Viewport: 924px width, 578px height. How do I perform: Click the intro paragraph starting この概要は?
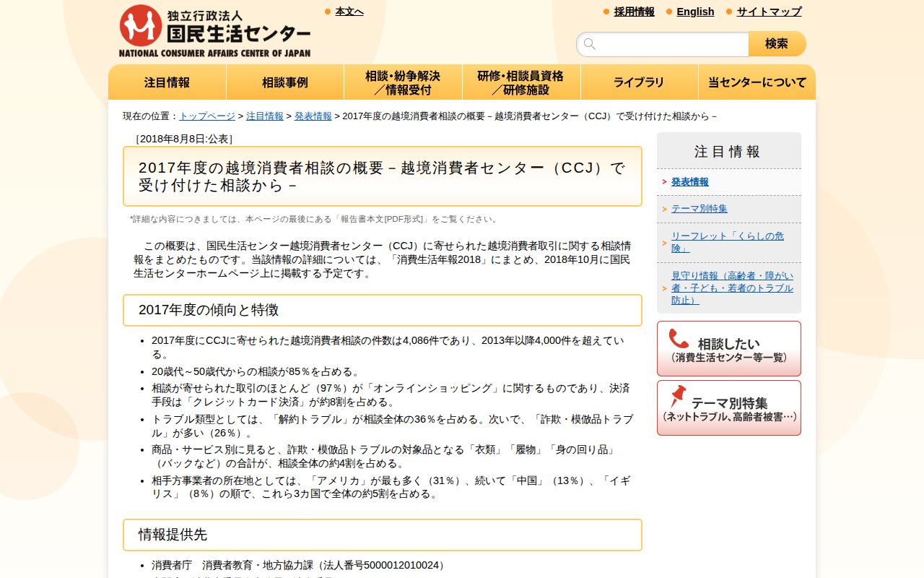click(383, 259)
